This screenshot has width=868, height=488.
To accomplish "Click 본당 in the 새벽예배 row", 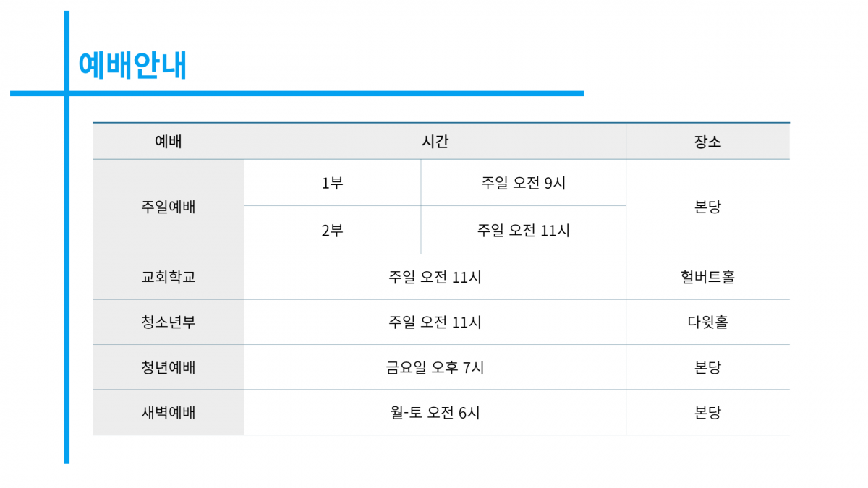I will [x=708, y=413].
